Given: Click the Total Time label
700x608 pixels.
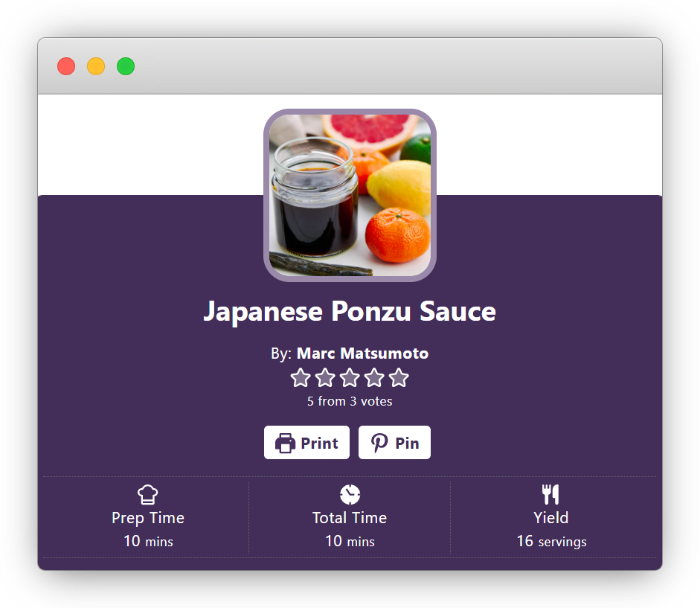Looking at the screenshot, I should (x=350, y=518).
